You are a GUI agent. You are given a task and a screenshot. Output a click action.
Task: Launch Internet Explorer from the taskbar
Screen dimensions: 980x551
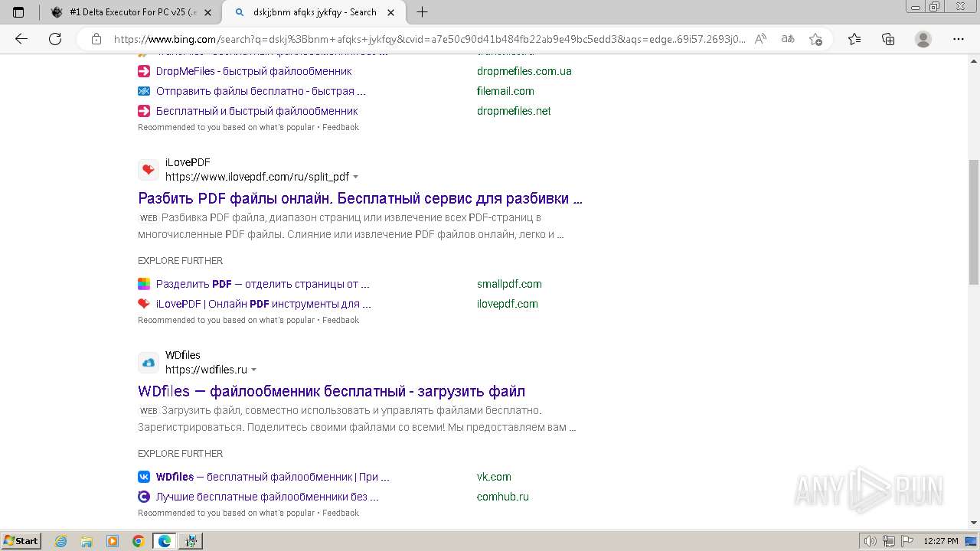(x=60, y=541)
